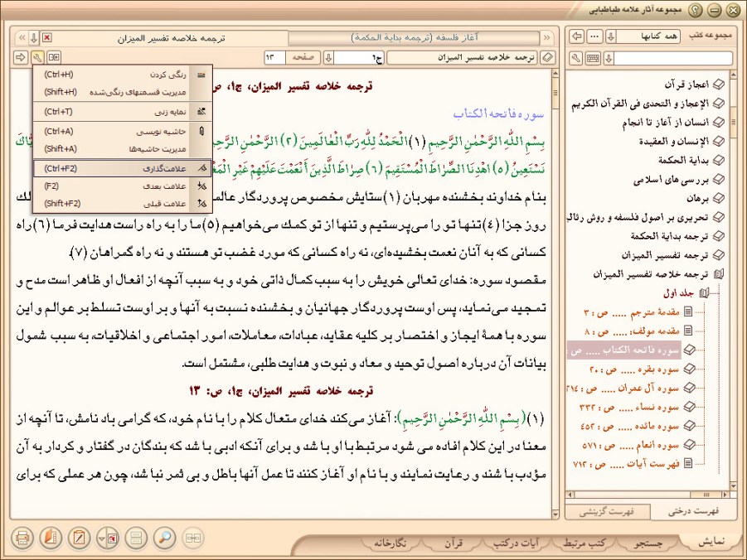The image size is (747, 560).
Task: Switch to the قرآن bottom tab
Action: [x=454, y=543]
